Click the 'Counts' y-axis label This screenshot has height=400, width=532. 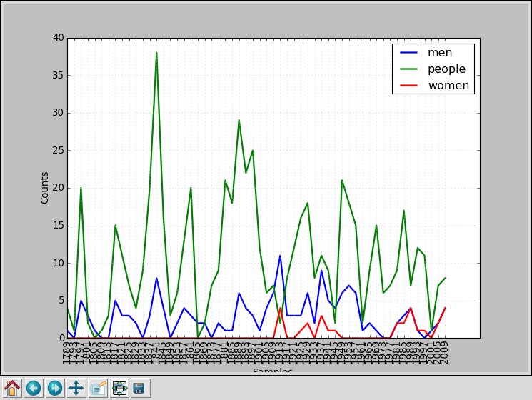pyautogui.click(x=44, y=187)
